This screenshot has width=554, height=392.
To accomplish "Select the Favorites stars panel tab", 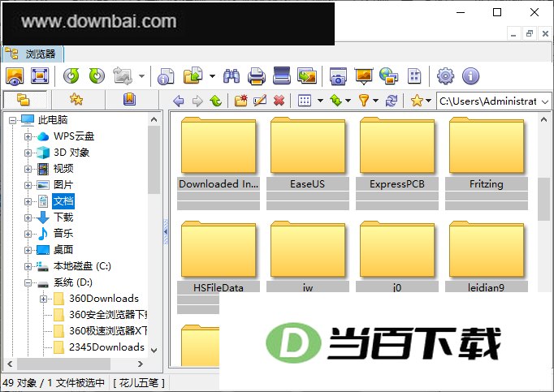I will click(x=78, y=100).
